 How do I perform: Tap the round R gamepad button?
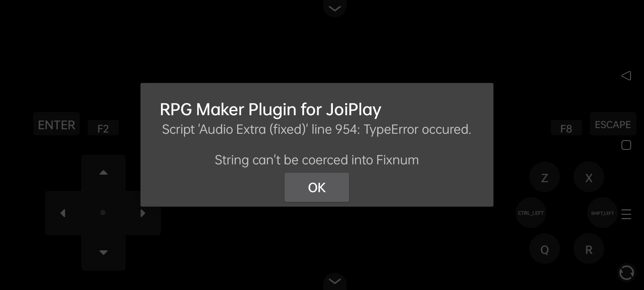click(589, 249)
